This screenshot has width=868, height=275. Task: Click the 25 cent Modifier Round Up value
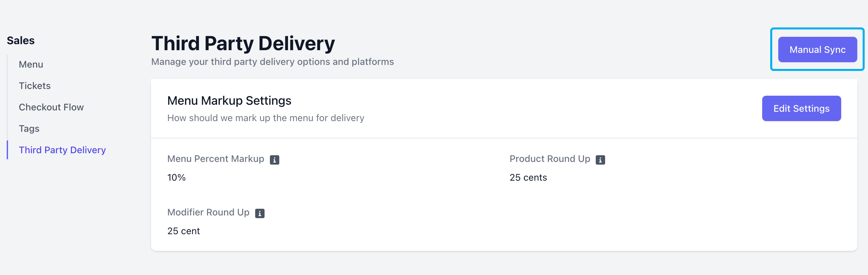coord(183,231)
